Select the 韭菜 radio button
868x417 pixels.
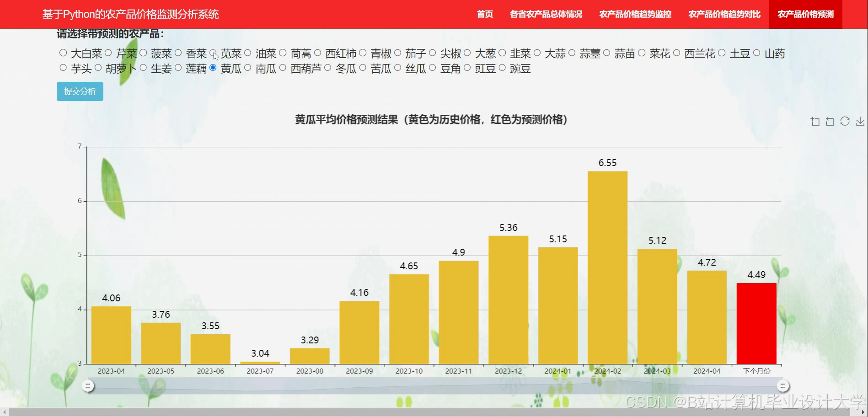tap(502, 53)
